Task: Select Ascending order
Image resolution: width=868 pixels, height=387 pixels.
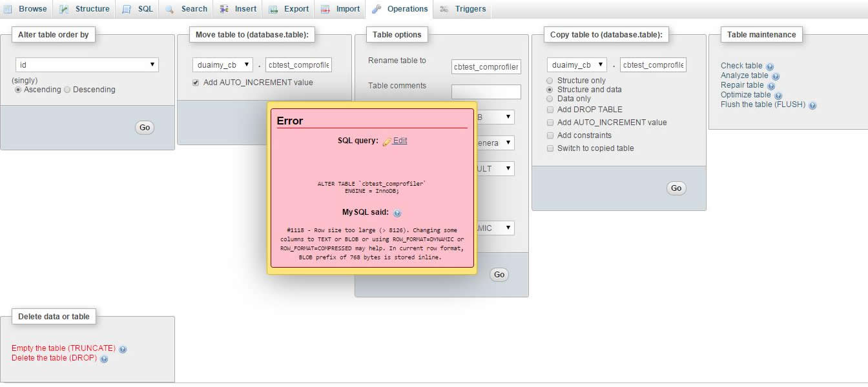Action: (x=19, y=90)
